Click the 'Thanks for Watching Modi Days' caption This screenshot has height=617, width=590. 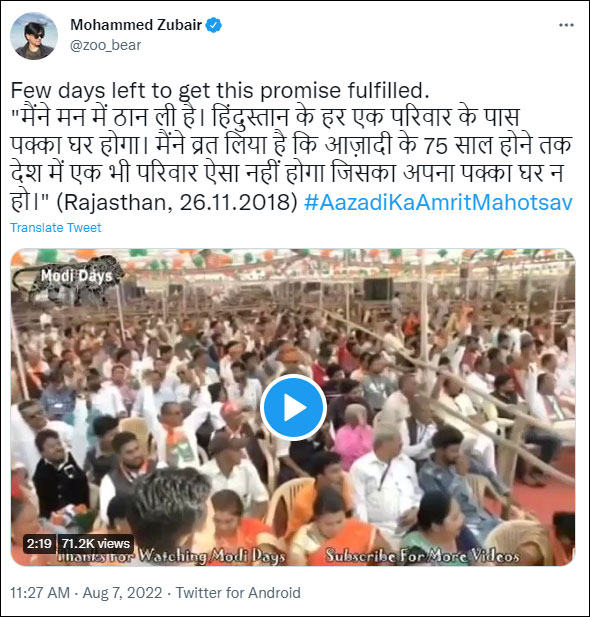point(171,556)
